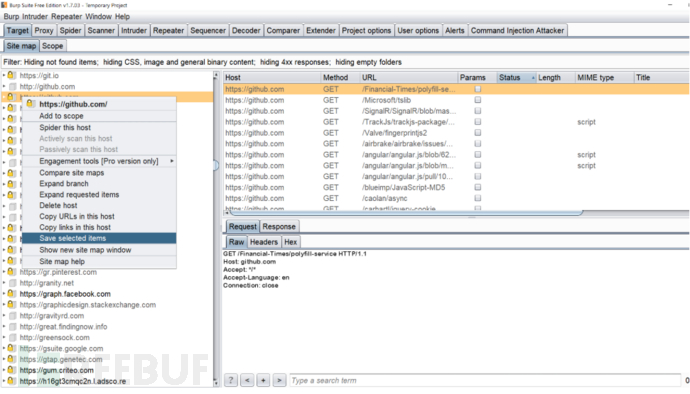690x394 pixels.
Task: Expand the https://graph.facebook.com tree node
Action: pyautogui.click(x=4, y=294)
